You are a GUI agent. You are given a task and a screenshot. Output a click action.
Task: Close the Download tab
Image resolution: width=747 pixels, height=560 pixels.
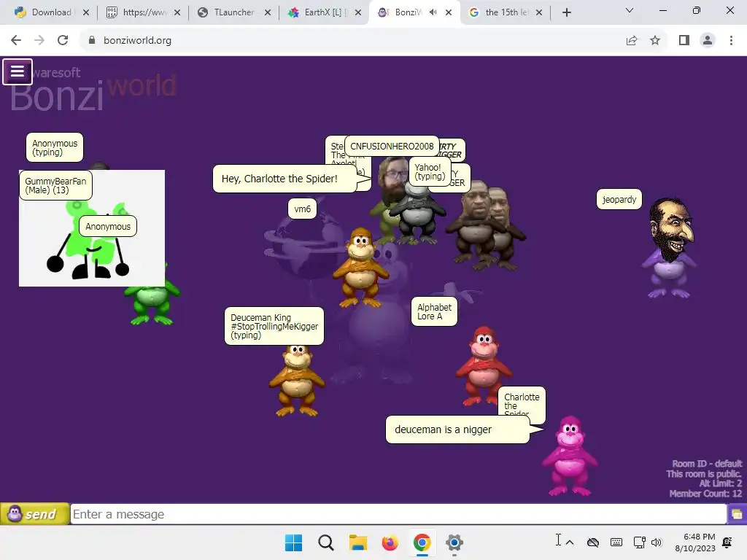coord(86,12)
